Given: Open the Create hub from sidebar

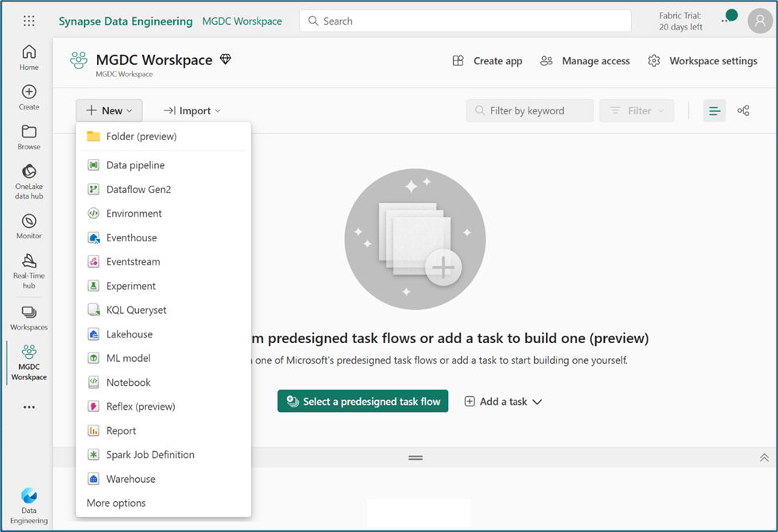Looking at the screenshot, I should 29,97.
